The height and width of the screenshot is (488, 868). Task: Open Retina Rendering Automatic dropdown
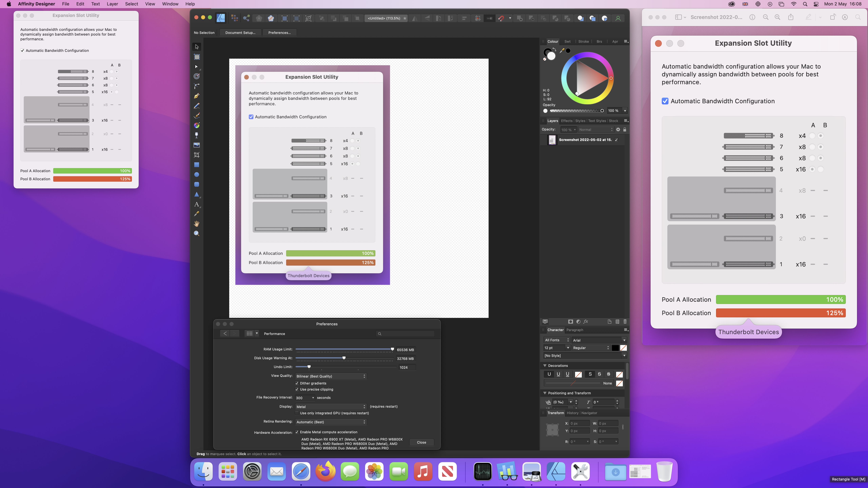(331, 422)
